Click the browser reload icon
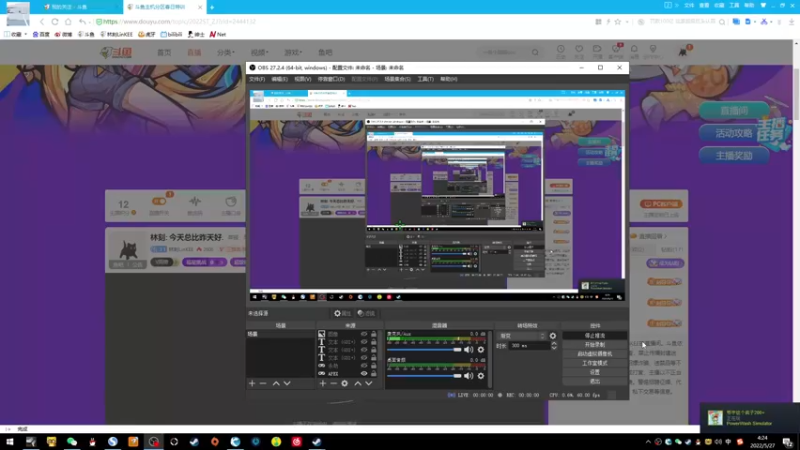Screen dimensions: 800x450 55,22
